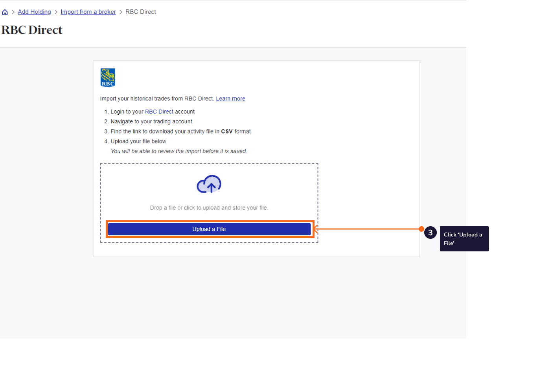Click the review-before-saved italic note
Screen dimensions: 541x392
tap(179, 151)
